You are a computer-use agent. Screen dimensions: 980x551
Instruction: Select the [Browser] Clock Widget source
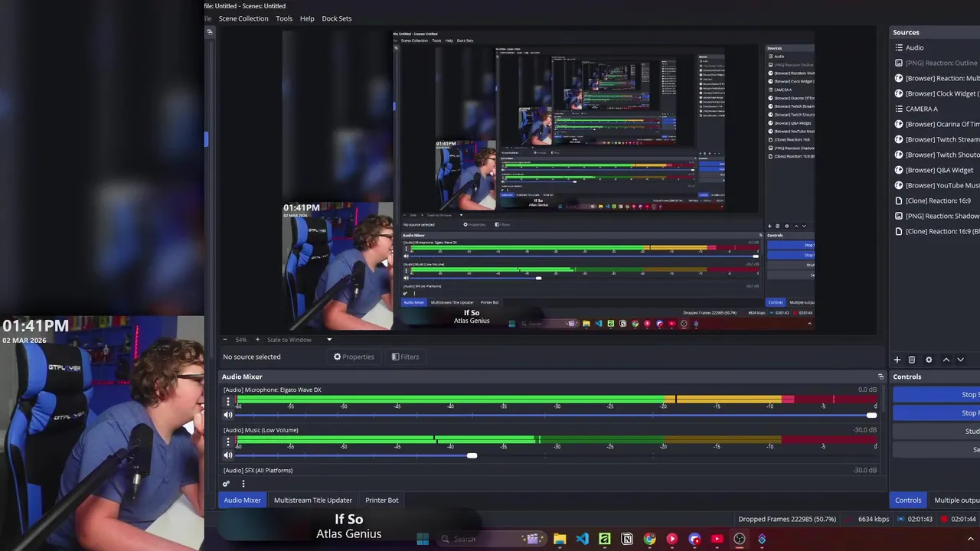(x=936, y=93)
